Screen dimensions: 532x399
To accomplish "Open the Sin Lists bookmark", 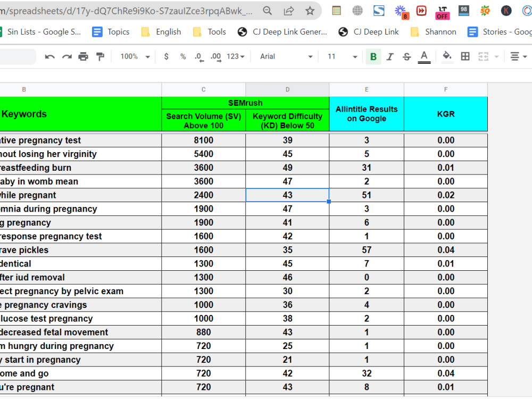I will click(40, 32).
